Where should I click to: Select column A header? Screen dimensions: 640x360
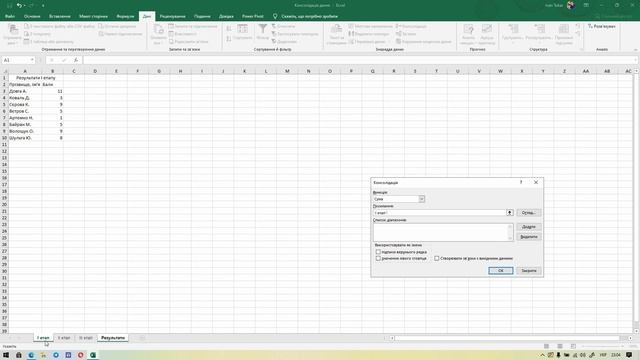(x=25, y=71)
